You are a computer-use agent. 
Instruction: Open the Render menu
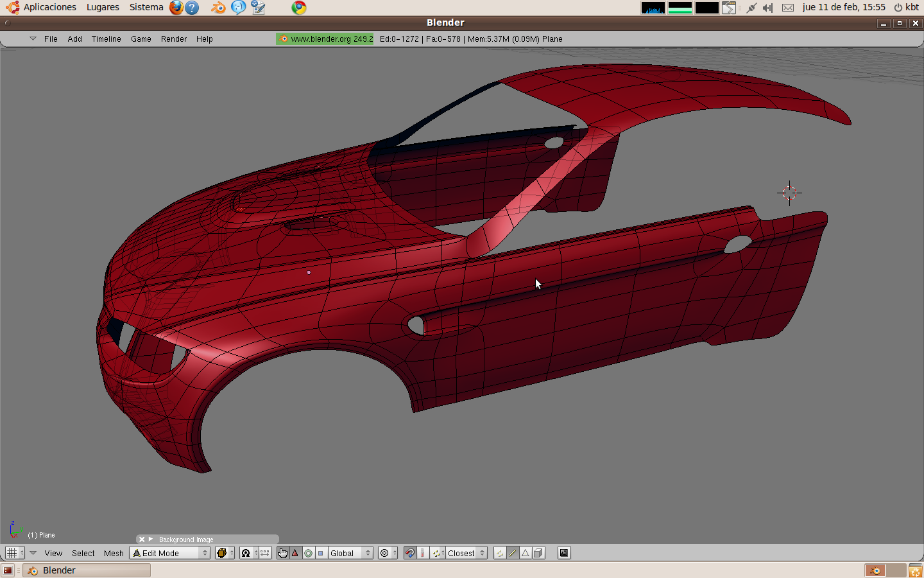174,39
